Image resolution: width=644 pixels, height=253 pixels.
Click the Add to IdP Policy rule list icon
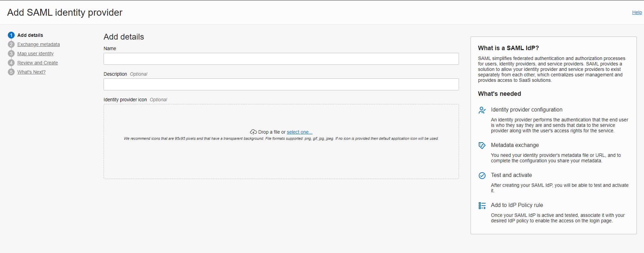[x=482, y=206]
